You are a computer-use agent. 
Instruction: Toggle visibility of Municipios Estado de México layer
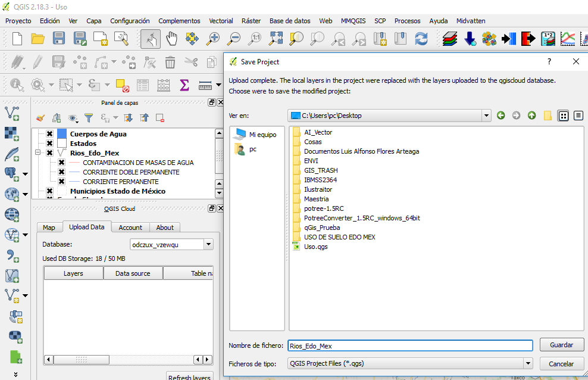pyautogui.click(x=49, y=191)
